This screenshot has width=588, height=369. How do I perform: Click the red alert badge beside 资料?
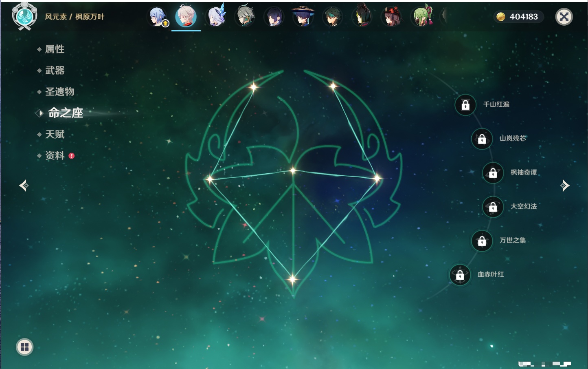pos(72,156)
